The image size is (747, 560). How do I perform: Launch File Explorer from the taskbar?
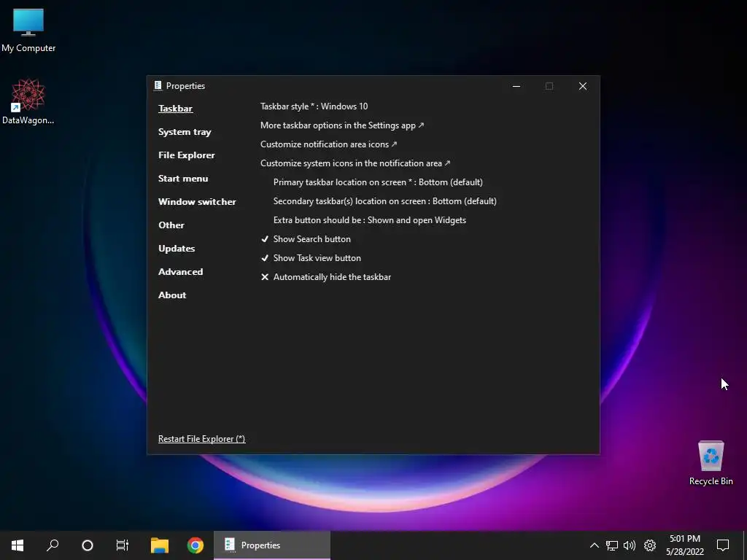coord(160,545)
